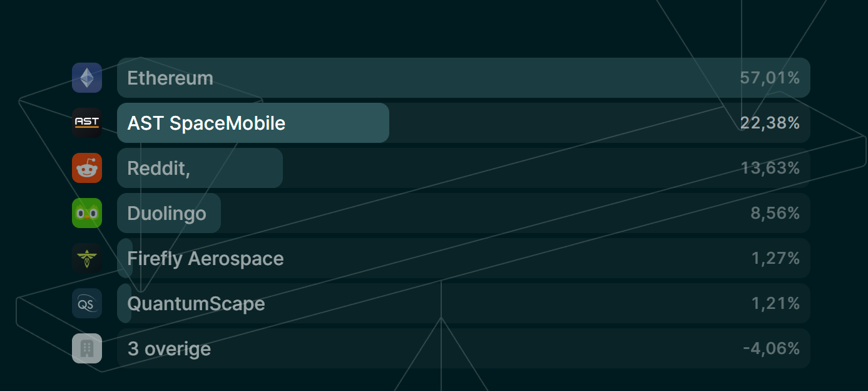Screen dimensions: 868x391
Task: Click the green Duolingo owl icon
Action: 87,213
